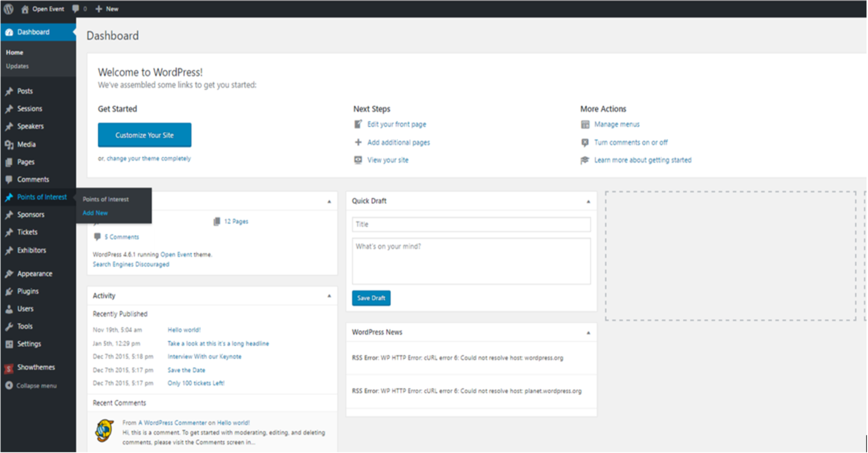Choose Add New in Points of Interest flyout
This screenshot has height=453, width=868.
click(x=95, y=213)
